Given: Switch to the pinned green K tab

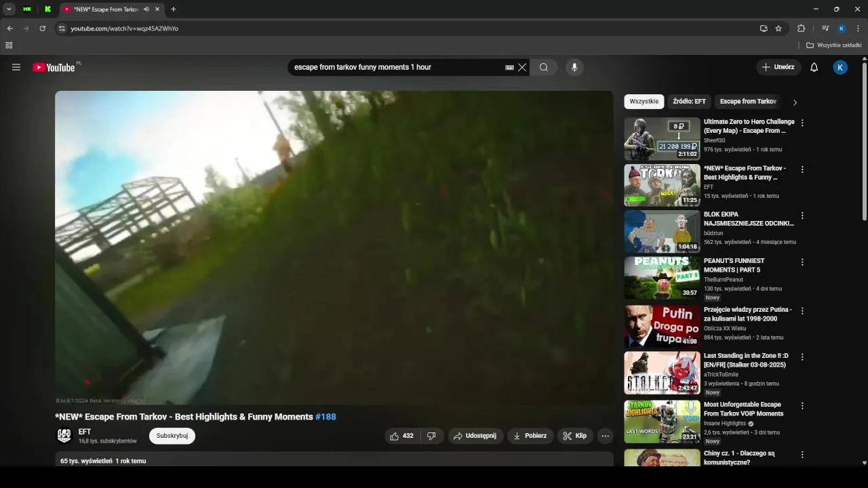Looking at the screenshot, I should (48, 9).
